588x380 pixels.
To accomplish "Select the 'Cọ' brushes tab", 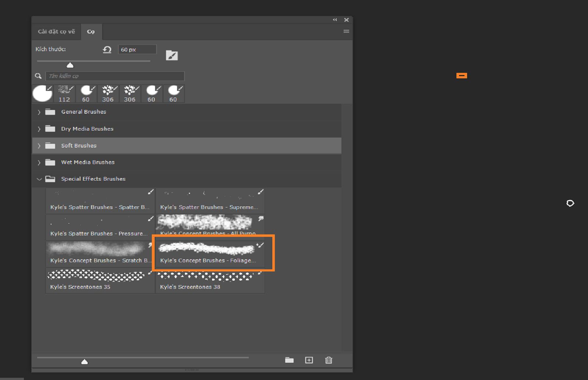I will [91, 32].
